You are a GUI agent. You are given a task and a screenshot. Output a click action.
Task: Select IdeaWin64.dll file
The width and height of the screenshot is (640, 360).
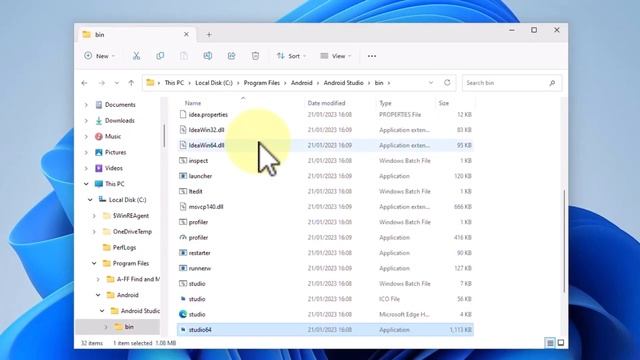coord(325,145)
